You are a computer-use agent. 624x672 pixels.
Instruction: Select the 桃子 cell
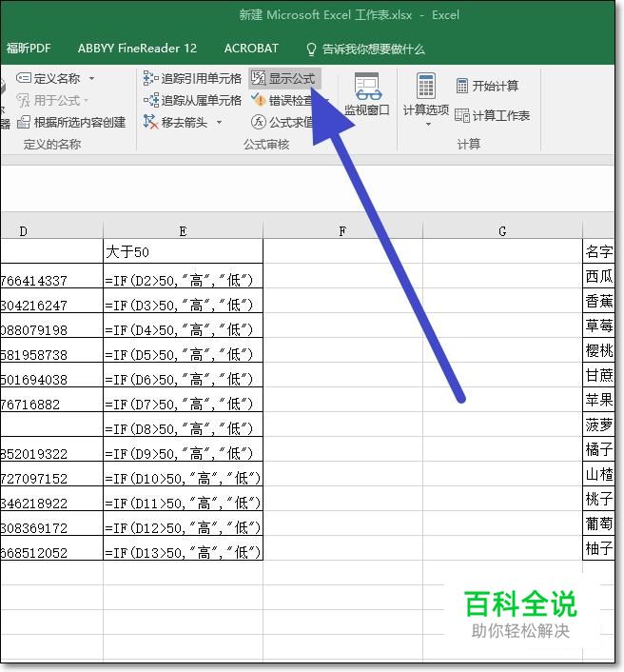click(x=598, y=499)
